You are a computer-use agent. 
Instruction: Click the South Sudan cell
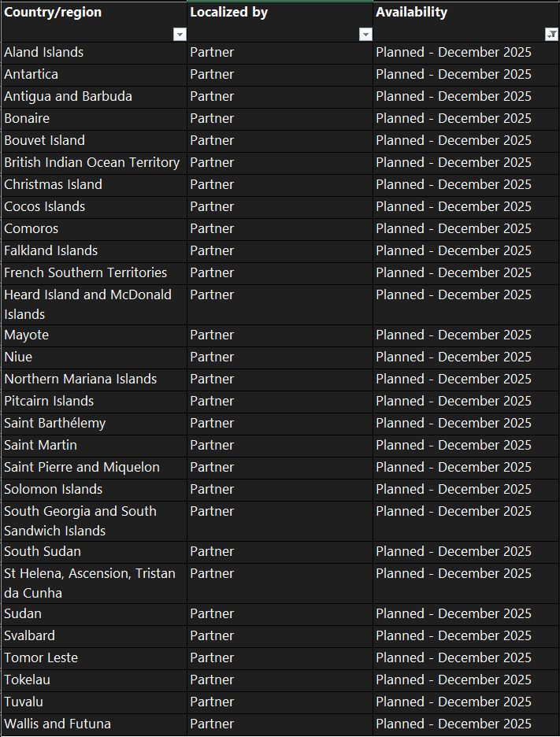(x=43, y=552)
